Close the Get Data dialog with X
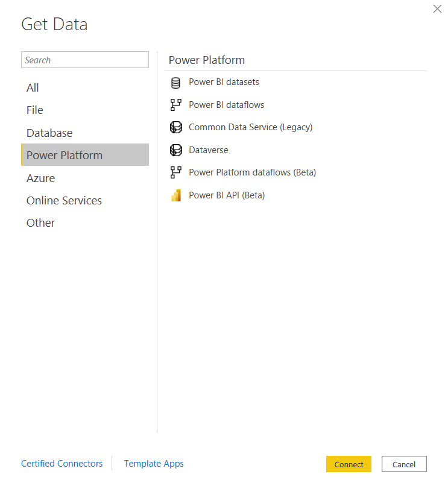Screen dimensions: 448x495 pos(437,9)
